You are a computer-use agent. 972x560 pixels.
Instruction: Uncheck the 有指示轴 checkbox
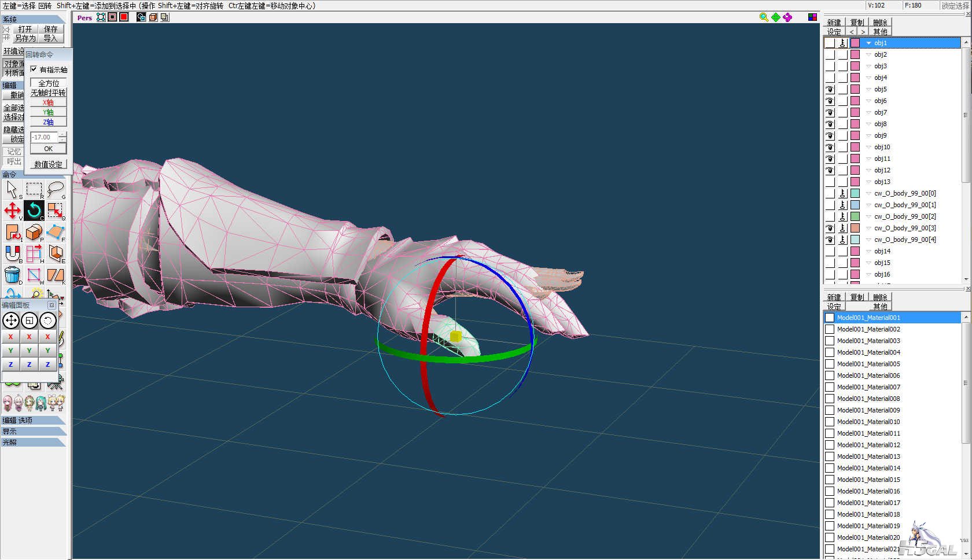pos(34,69)
